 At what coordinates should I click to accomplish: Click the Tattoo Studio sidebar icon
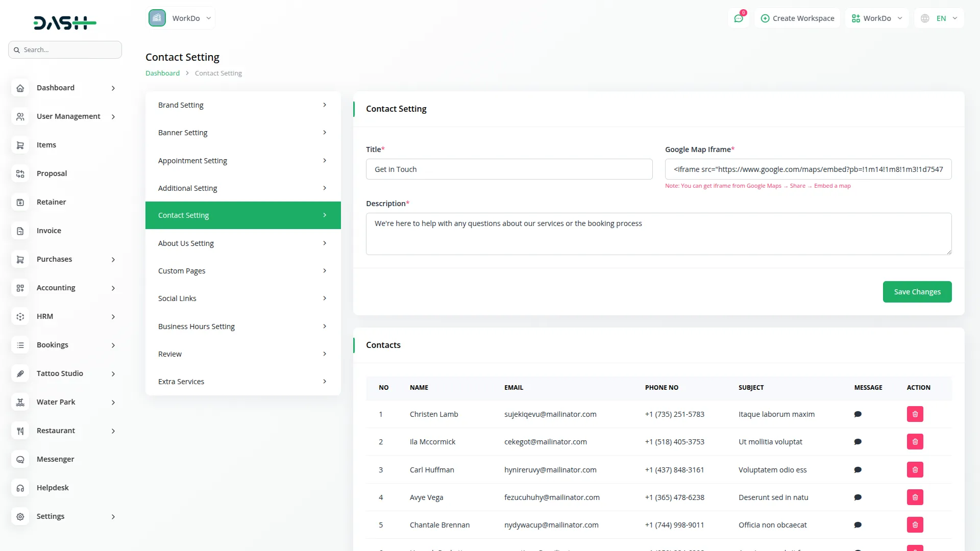20,374
